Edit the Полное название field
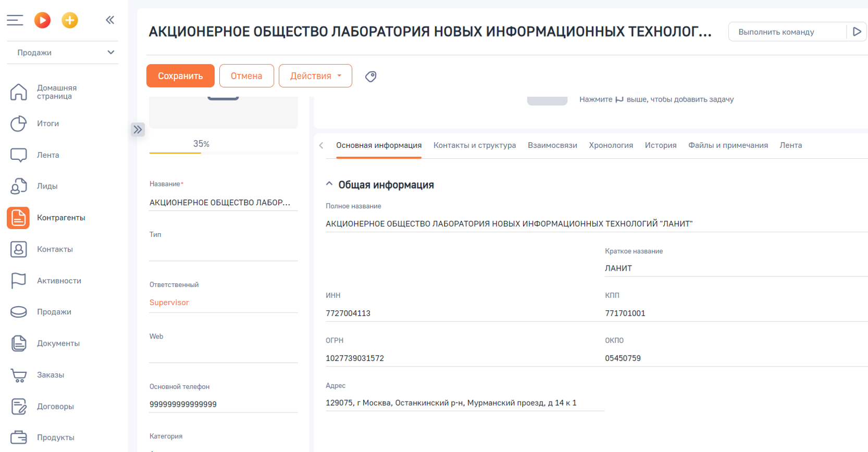Image resolution: width=868 pixels, height=452 pixels. coord(597,224)
